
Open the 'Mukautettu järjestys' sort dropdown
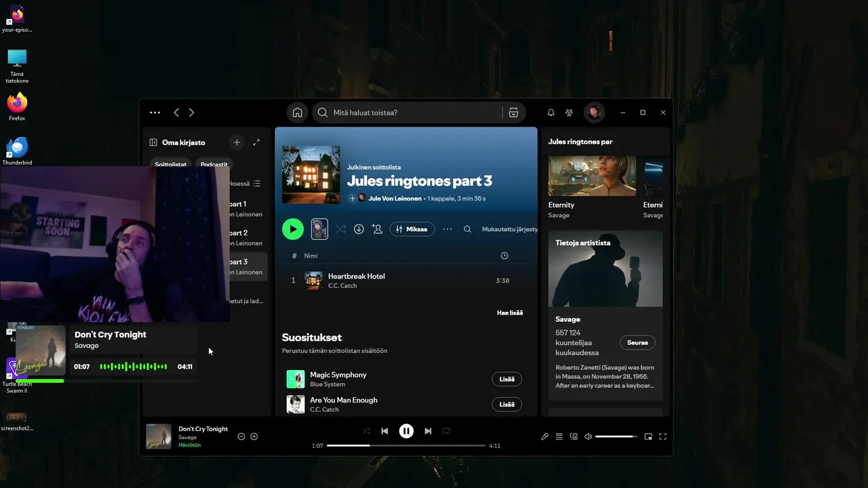point(509,229)
